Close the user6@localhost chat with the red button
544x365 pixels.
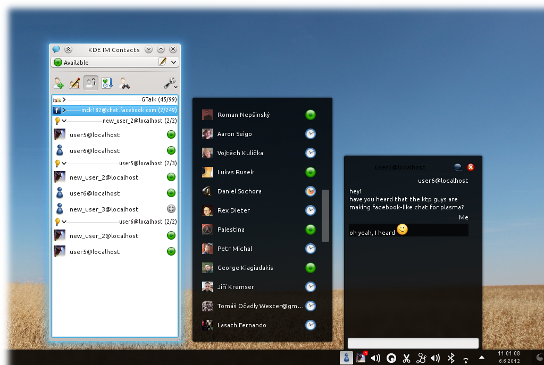pyautogui.click(x=470, y=167)
